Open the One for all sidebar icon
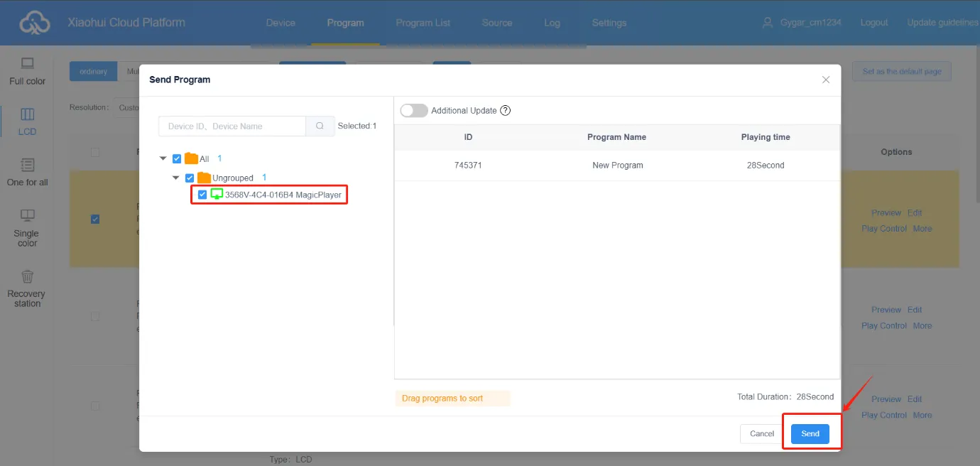980x466 pixels. (27, 165)
